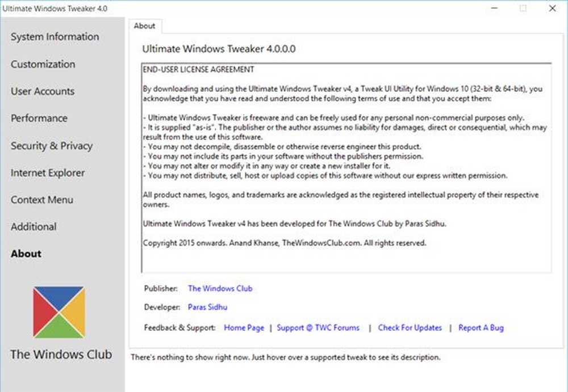Open Internet Explorer tweaks
The image size is (568, 392).
[48, 172]
